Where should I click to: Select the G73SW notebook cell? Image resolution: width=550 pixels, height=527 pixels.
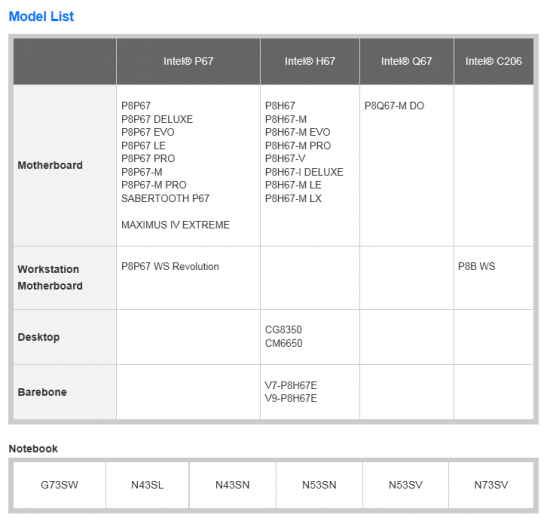(x=59, y=485)
